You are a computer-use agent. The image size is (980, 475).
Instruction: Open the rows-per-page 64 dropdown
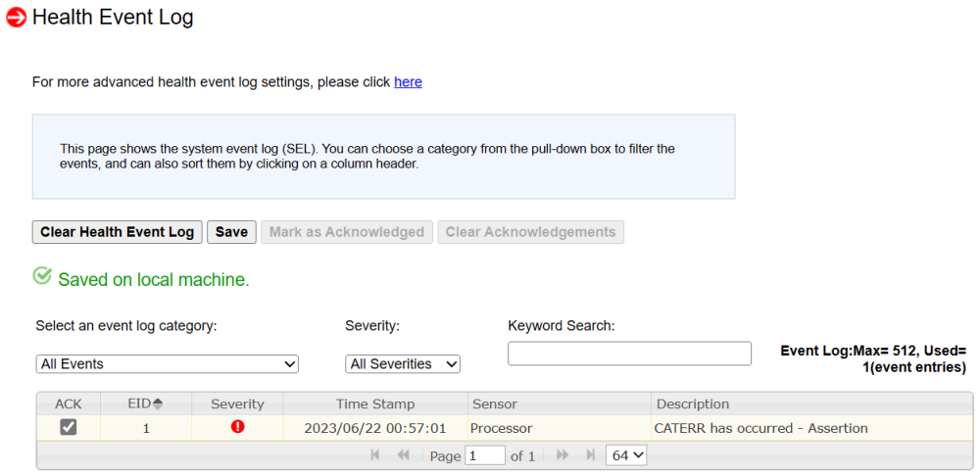point(626,455)
